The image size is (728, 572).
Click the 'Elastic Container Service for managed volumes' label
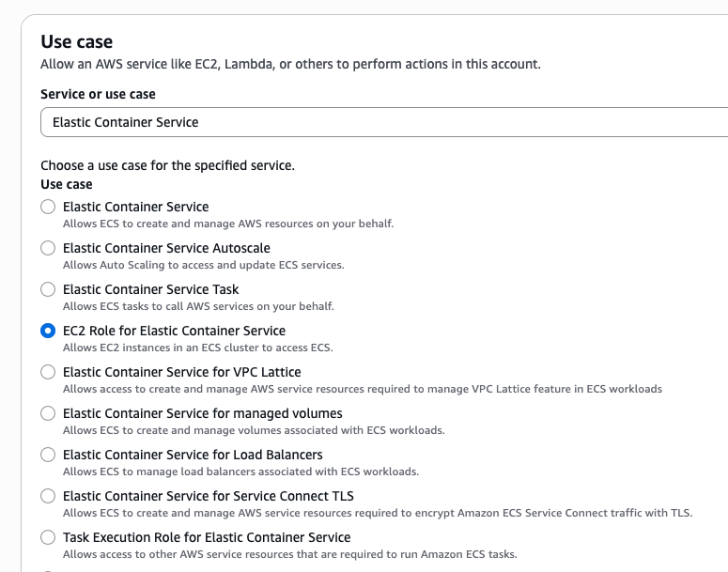[202, 413]
